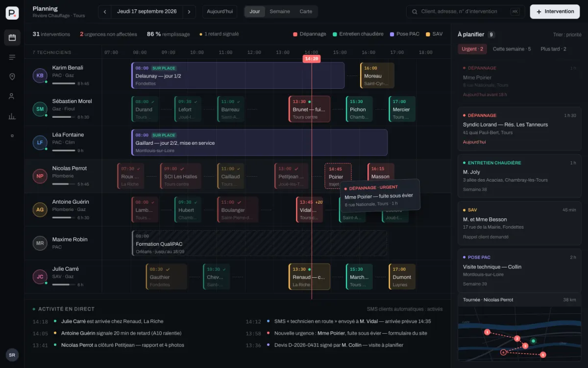Switch to Semaine view
Screen dimensions: 588x368
pyautogui.click(x=280, y=11)
